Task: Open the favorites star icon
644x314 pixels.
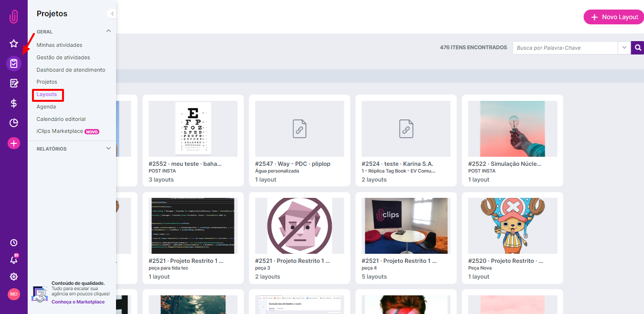Action: pos(14,43)
